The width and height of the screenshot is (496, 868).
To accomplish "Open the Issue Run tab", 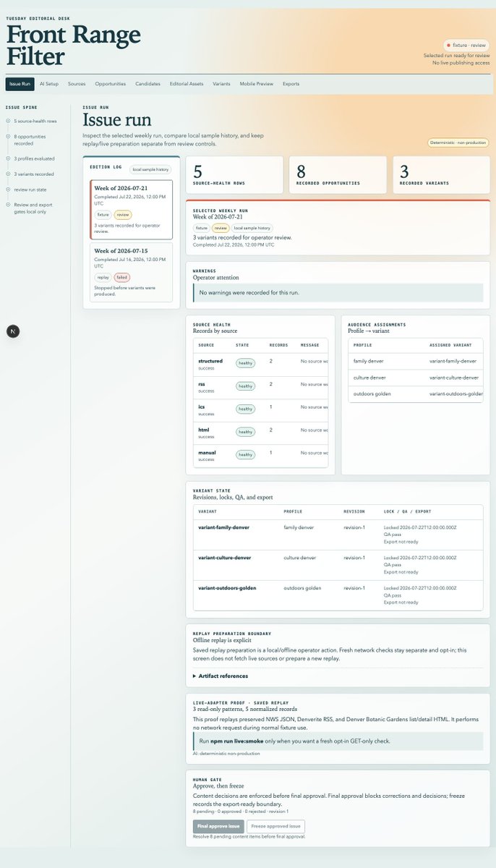I will [20, 84].
